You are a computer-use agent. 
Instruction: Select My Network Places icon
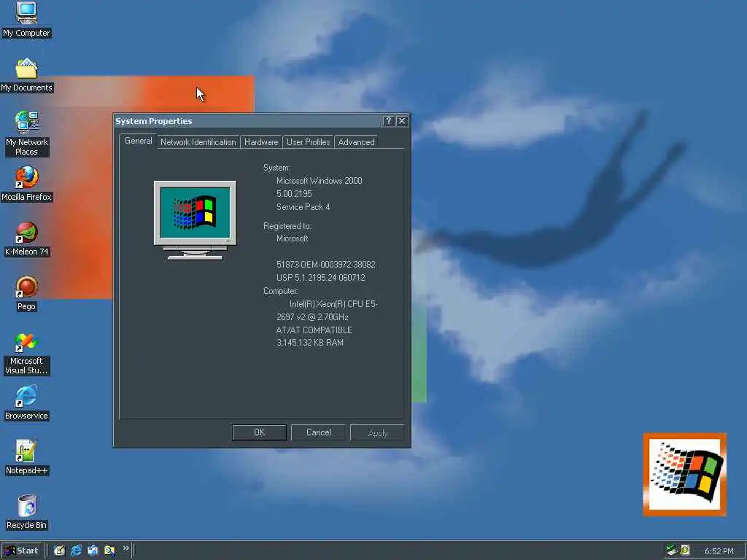(x=27, y=133)
